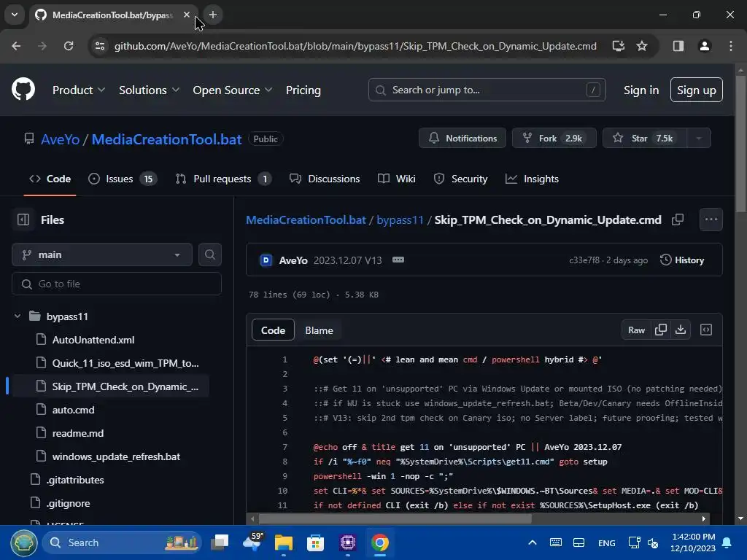Open a new browser tab
Screen dimensions: 747x560
point(213,15)
